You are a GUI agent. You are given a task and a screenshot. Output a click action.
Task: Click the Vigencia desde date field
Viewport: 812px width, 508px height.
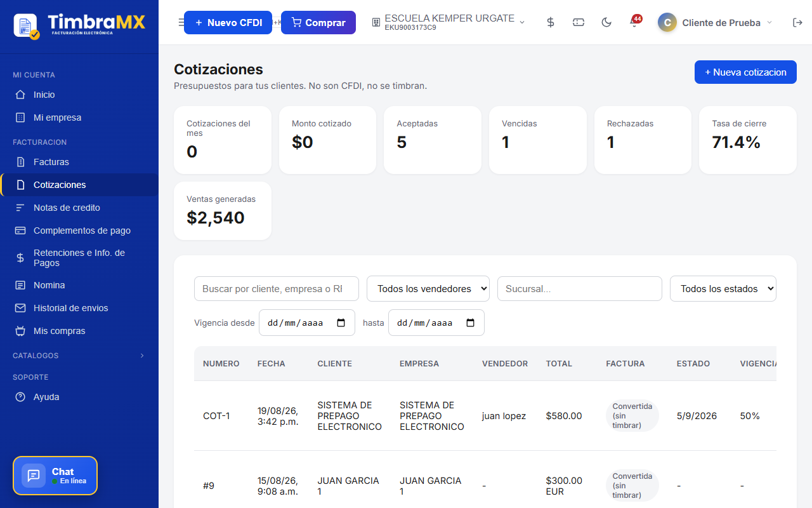pyautogui.click(x=307, y=323)
